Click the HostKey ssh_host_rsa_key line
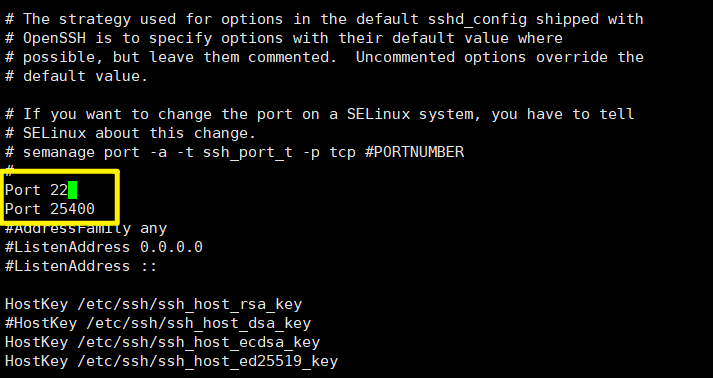This screenshot has width=713, height=378. click(x=153, y=304)
